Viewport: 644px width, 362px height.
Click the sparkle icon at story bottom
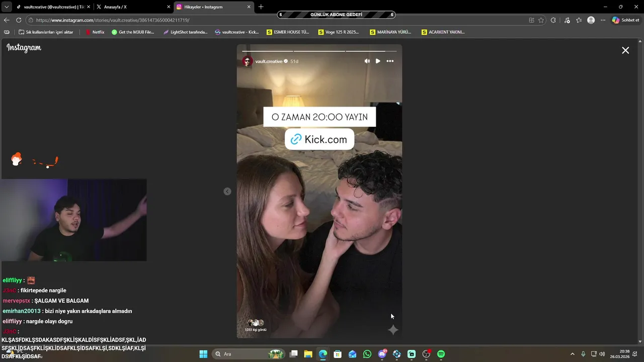click(393, 330)
